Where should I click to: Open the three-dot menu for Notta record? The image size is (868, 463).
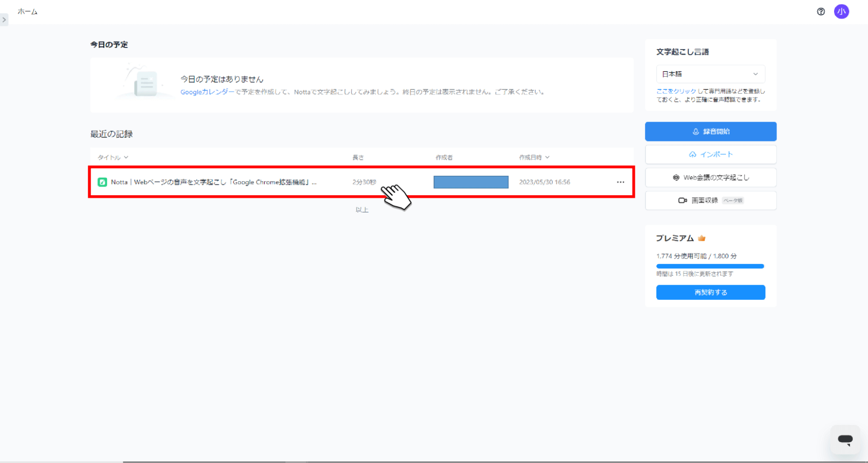click(x=620, y=182)
